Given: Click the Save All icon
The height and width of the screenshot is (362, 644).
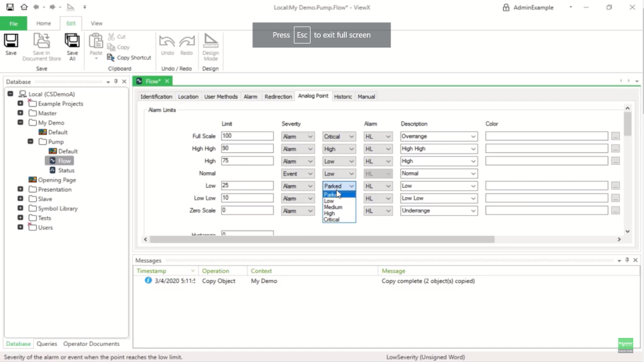Looking at the screenshot, I should coord(72,41).
